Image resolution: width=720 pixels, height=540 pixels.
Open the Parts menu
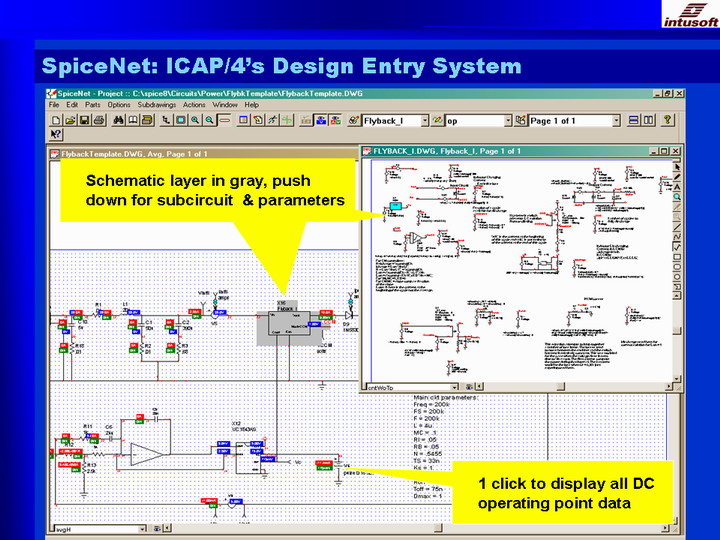pos(92,105)
